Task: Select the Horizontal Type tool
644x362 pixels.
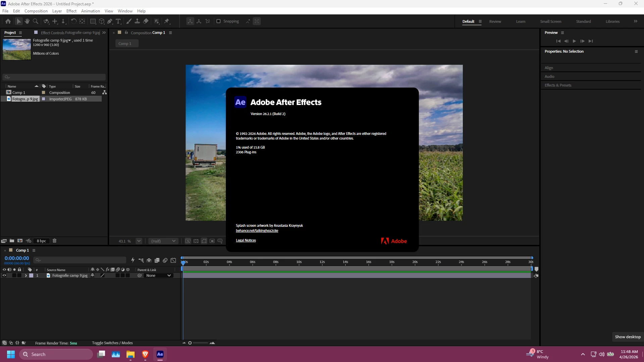Action: [x=118, y=21]
